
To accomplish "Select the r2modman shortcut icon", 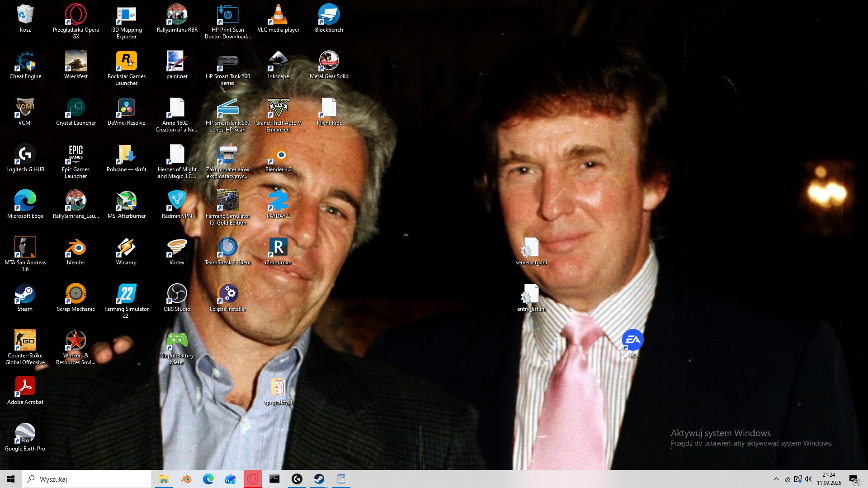I will pos(278,251).
